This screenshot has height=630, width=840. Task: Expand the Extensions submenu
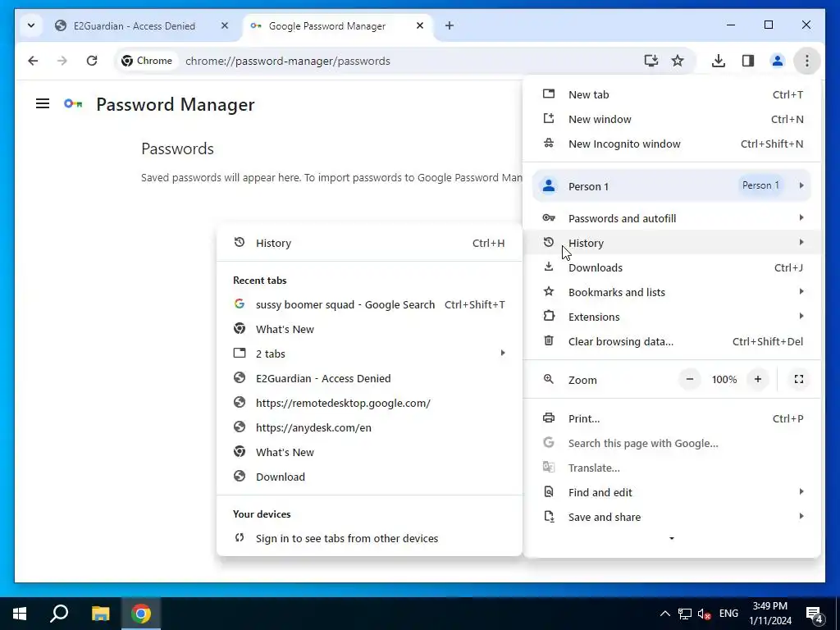click(x=673, y=317)
